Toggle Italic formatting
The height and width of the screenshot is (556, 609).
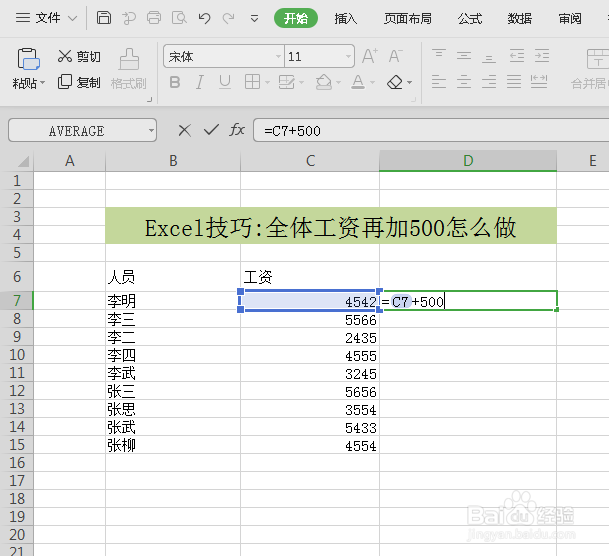(x=200, y=82)
